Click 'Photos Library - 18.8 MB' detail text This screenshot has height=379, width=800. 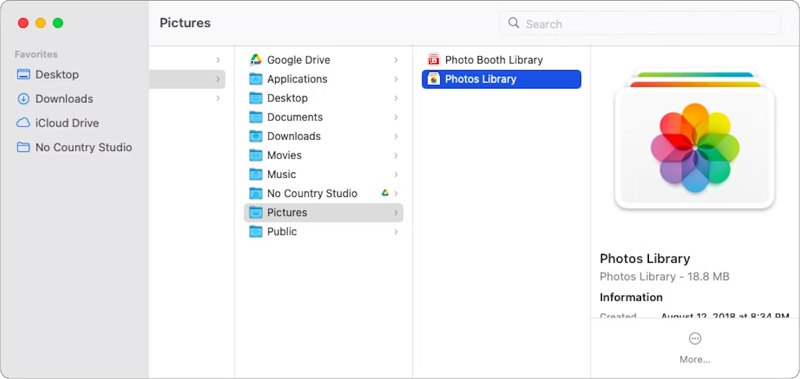pyautogui.click(x=664, y=276)
